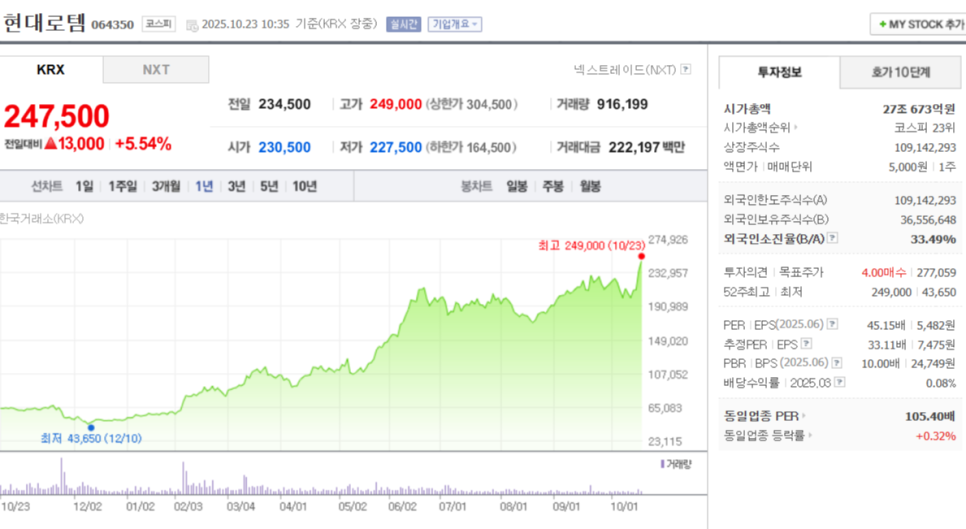Switch to the 월봉 candlestick chart
966x529 pixels.
coord(590,186)
